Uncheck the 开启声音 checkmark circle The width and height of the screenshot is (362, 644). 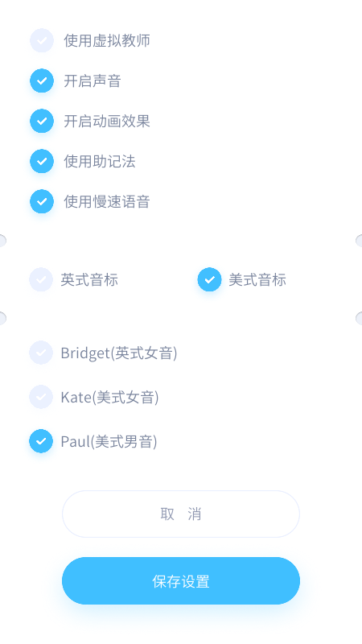tap(42, 80)
